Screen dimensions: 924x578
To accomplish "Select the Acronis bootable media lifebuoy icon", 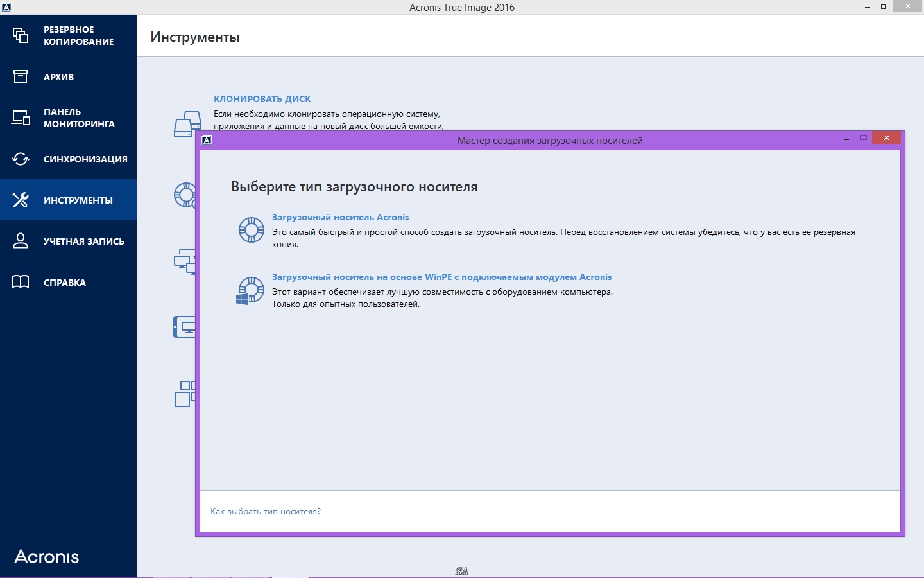I will pos(252,229).
